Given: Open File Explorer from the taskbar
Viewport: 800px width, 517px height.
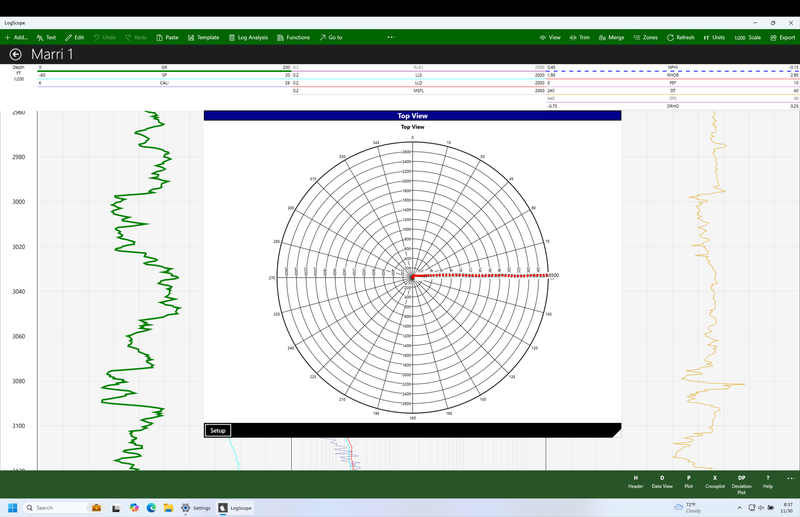Looking at the screenshot, I should point(168,508).
